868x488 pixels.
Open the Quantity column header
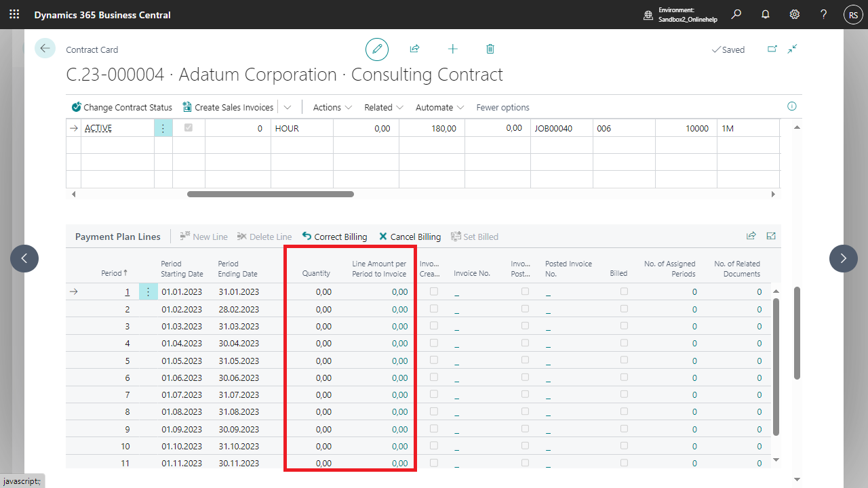(316, 273)
